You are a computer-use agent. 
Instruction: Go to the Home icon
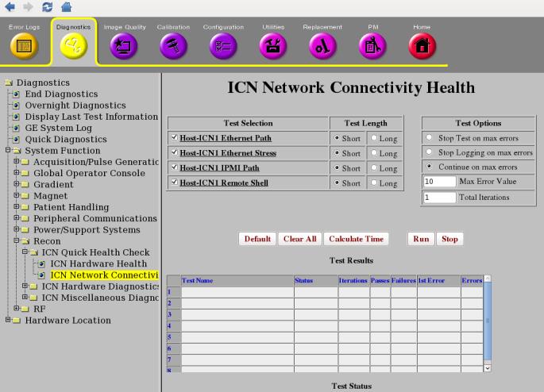[x=421, y=47]
